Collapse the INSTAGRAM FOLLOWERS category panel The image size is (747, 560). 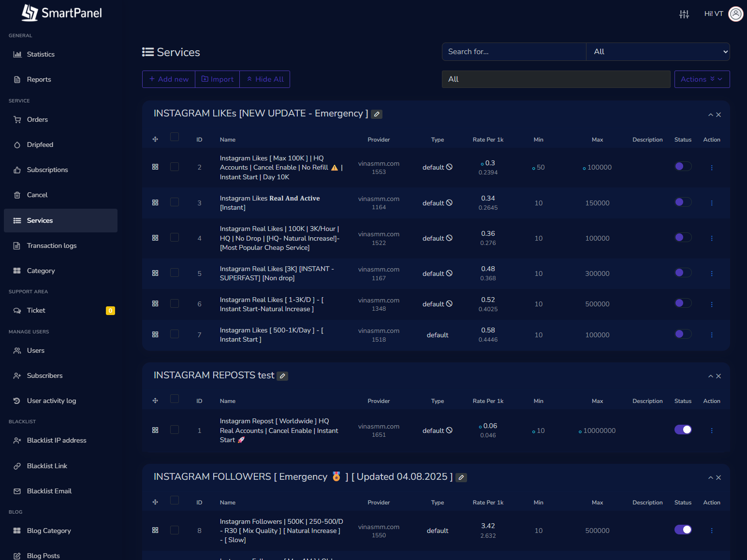pos(710,477)
